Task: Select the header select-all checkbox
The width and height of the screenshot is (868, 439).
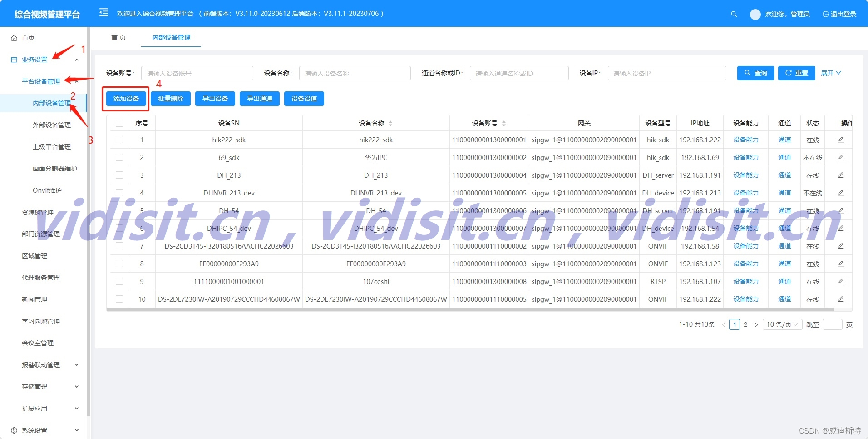Action: 119,123
